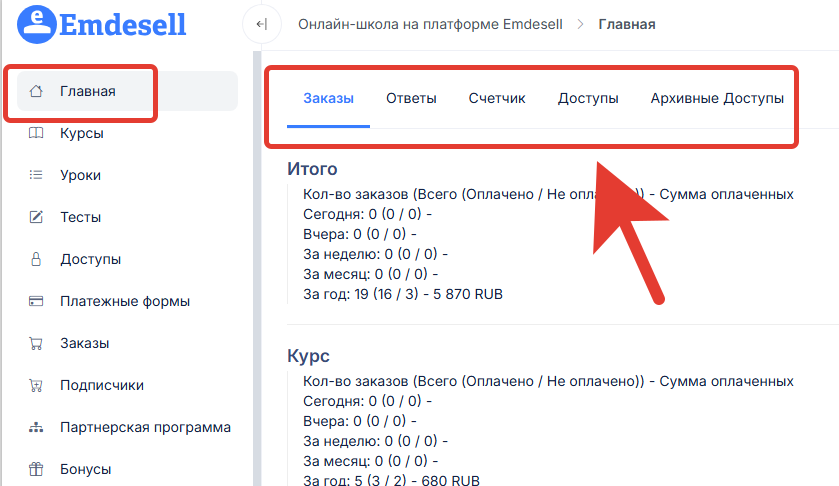Click the pencil icon beside Тесты
Image resolution: width=839 pixels, height=486 pixels.
(36, 217)
